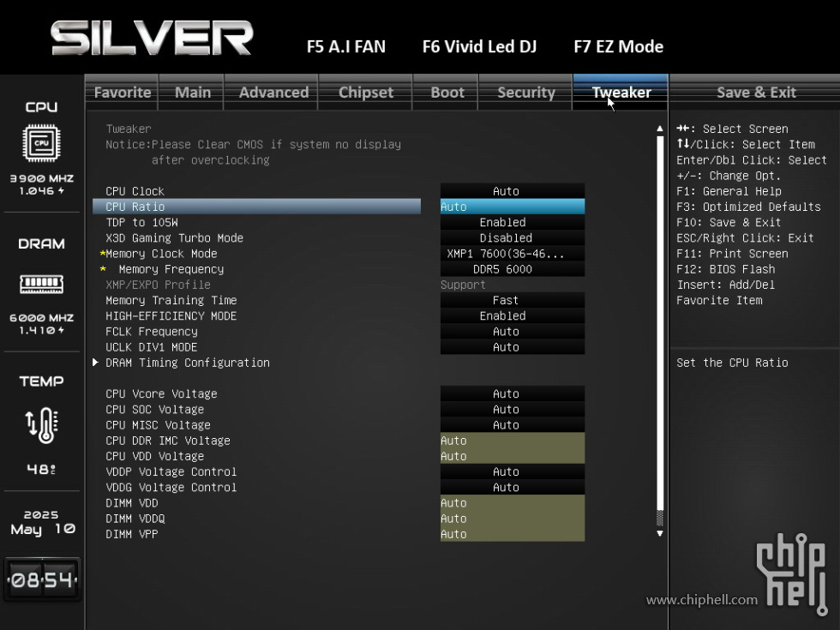Open the Security tab
This screenshot has height=630, width=840.
pos(526,93)
